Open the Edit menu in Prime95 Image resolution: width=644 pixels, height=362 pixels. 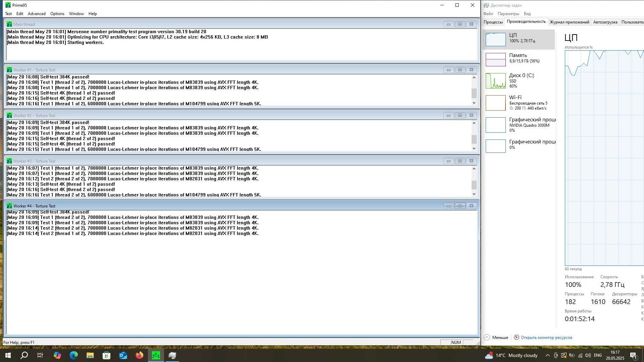(20, 14)
